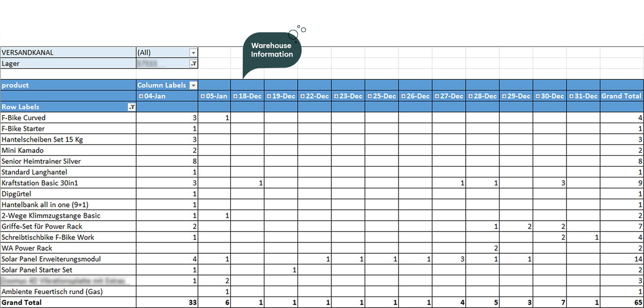Select the Solar Panel Erweiterungsmodul row label
This screenshot has width=644, height=308.
[x=51, y=259]
